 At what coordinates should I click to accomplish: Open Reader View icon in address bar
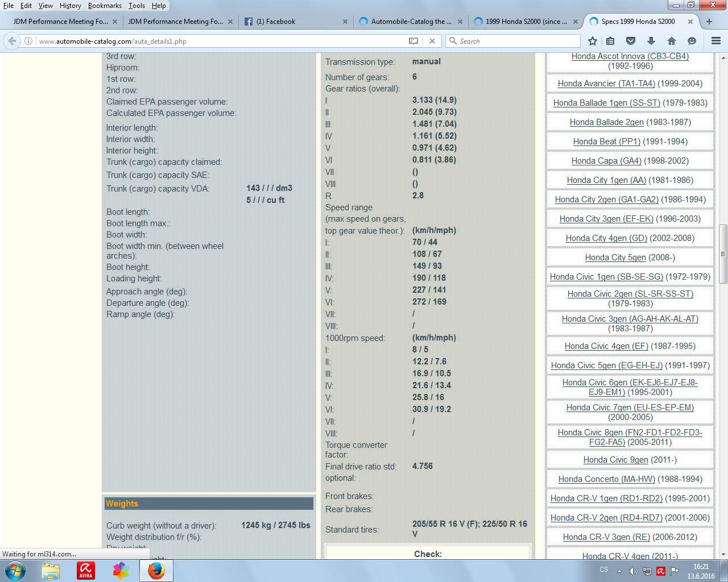(x=413, y=41)
